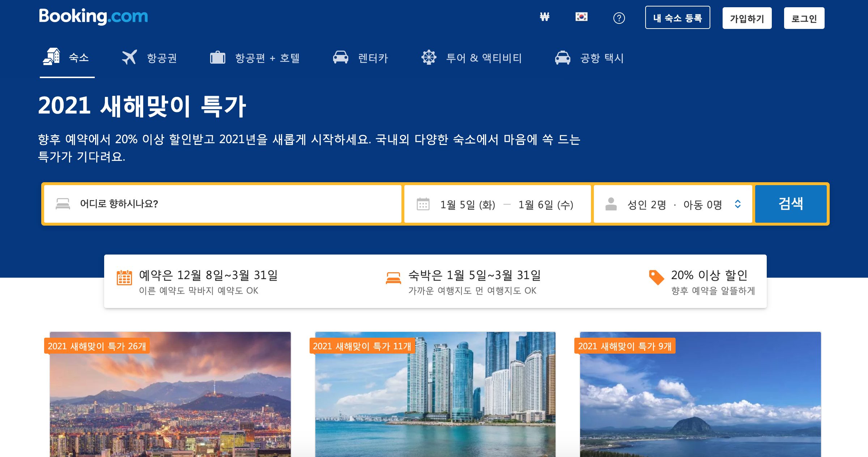Click the suitcase icon for 항공편 + 호텔

point(217,57)
